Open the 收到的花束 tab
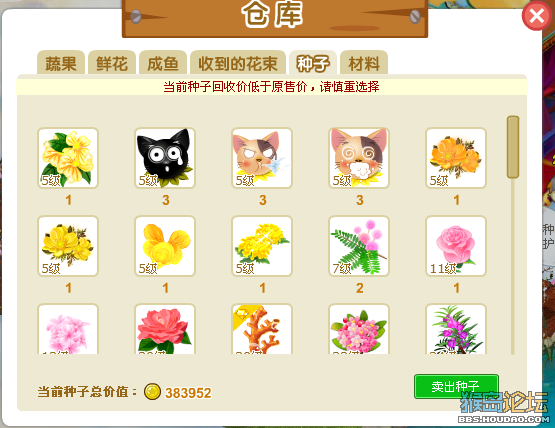 (238, 63)
